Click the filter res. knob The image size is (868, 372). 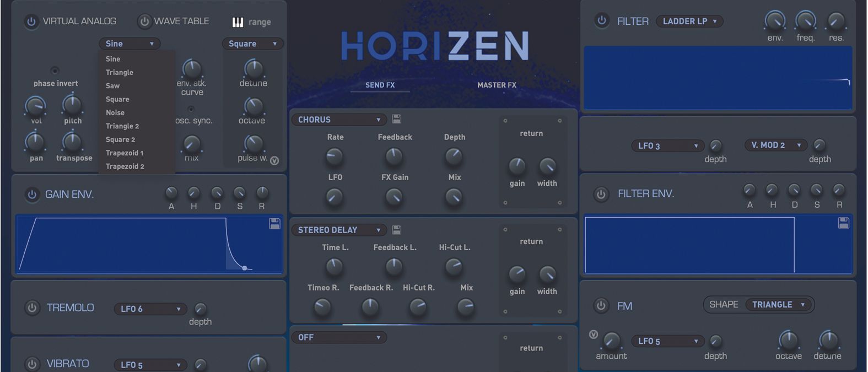(x=836, y=21)
